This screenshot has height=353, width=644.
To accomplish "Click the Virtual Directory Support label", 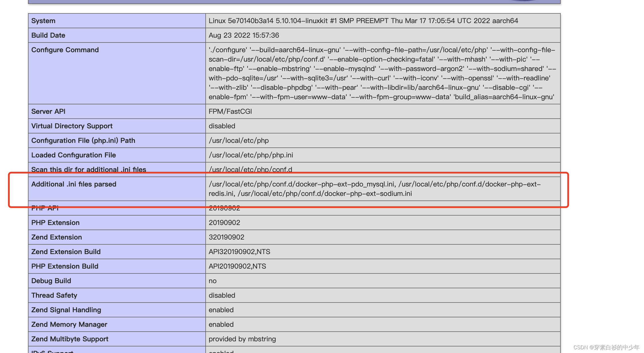I will pyautogui.click(x=72, y=126).
